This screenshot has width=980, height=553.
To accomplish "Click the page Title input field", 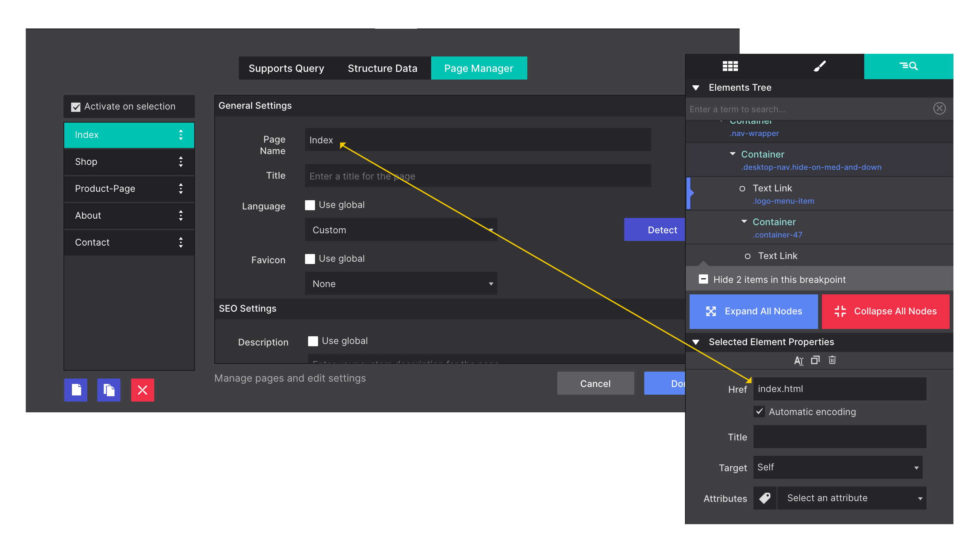I will click(x=478, y=176).
